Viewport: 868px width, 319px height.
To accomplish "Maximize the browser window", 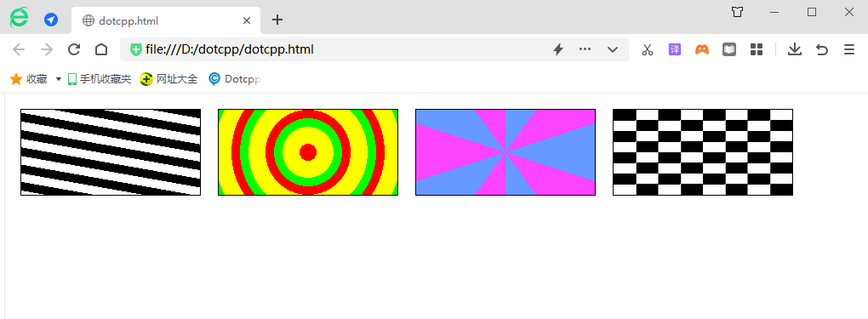I will [x=812, y=12].
